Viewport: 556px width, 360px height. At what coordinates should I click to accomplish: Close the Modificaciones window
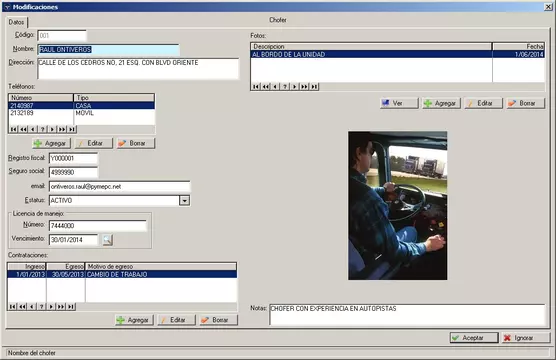(x=548, y=7)
